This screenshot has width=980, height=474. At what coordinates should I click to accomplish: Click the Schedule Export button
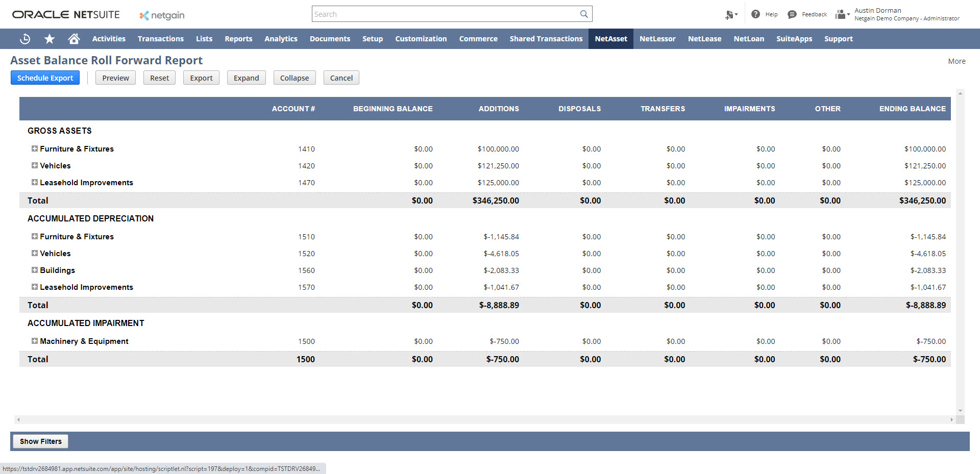pyautogui.click(x=45, y=78)
